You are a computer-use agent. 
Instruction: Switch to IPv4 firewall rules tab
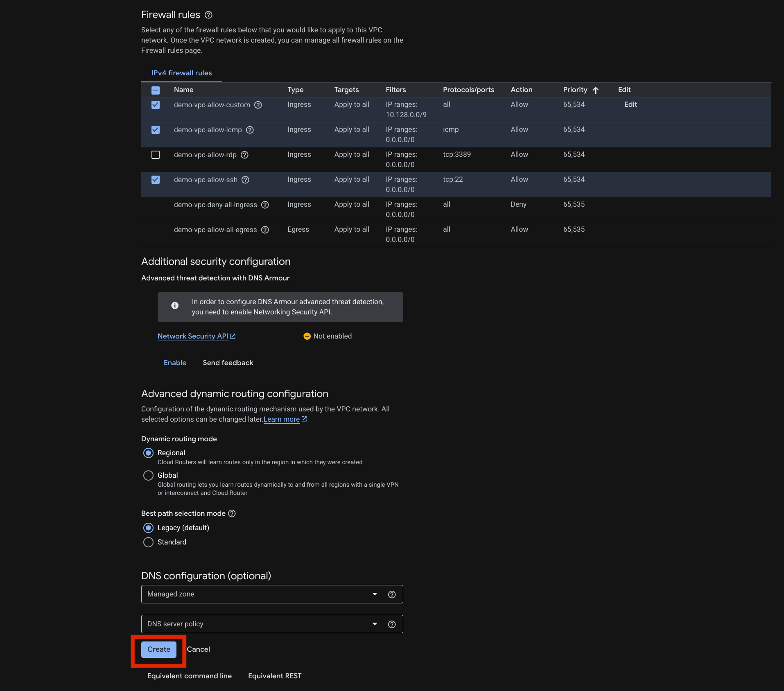click(181, 73)
